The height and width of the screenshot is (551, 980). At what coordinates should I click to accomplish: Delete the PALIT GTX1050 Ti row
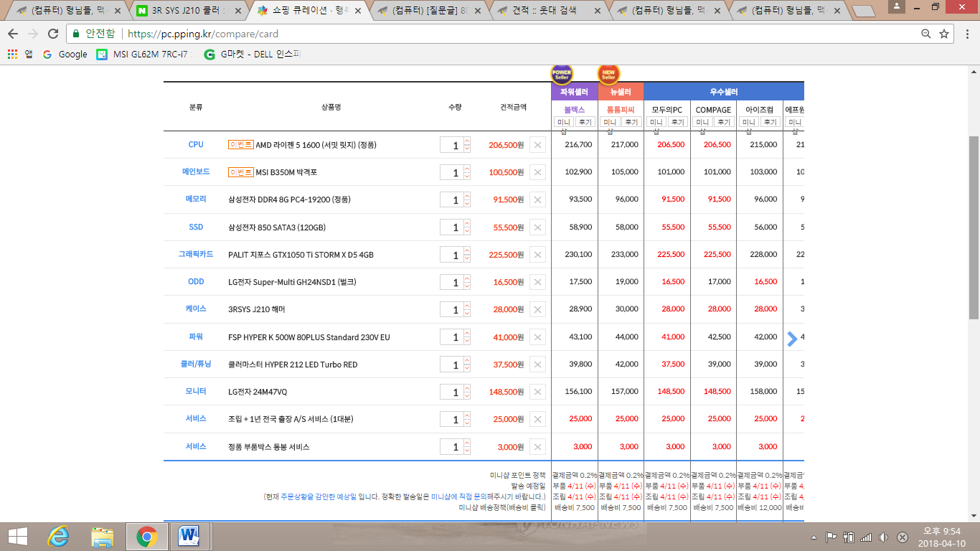[x=537, y=255]
